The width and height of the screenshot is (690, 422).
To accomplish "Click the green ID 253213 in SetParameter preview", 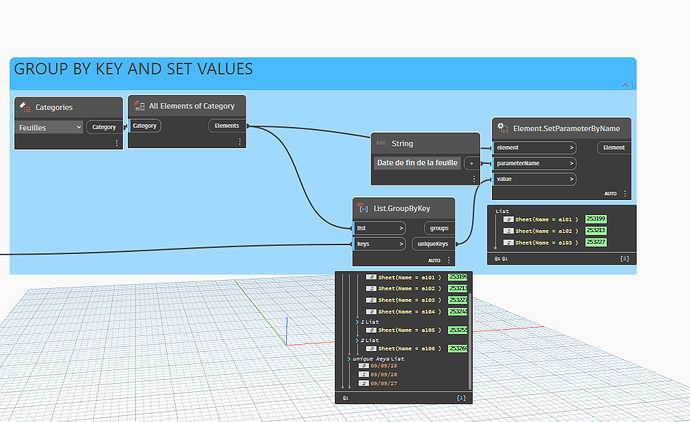I will click(x=597, y=230).
